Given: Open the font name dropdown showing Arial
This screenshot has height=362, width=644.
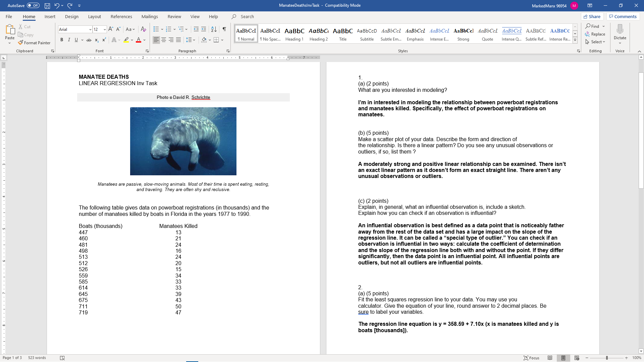Looking at the screenshot, I should tap(90, 29).
